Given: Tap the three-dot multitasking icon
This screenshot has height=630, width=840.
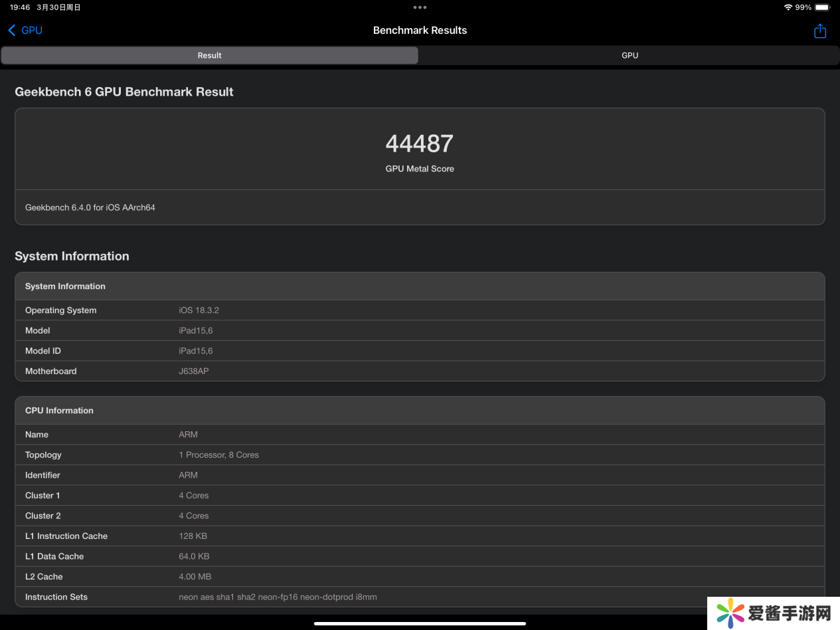Looking at the screenshot, I should (x=420, y=7).
